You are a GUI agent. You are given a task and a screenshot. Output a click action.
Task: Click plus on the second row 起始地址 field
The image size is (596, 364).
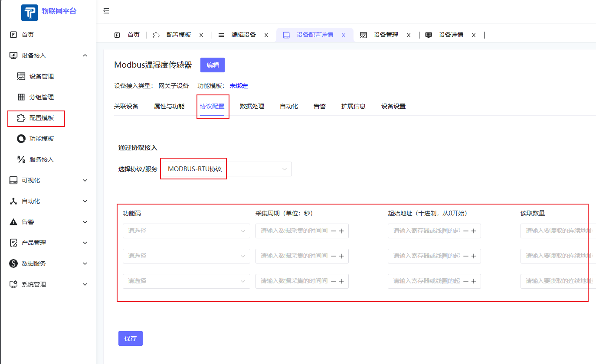[473, 256]
